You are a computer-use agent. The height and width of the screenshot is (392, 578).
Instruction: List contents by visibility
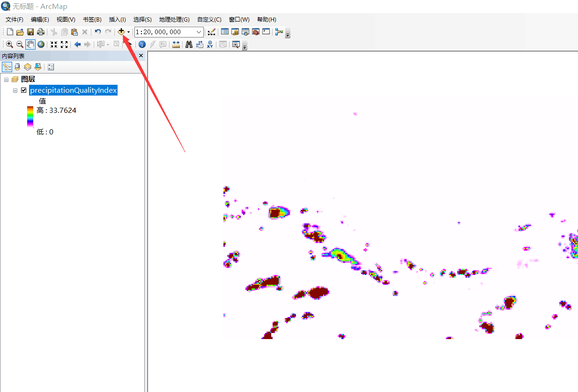pyautogui.click(x=28, y=67)
